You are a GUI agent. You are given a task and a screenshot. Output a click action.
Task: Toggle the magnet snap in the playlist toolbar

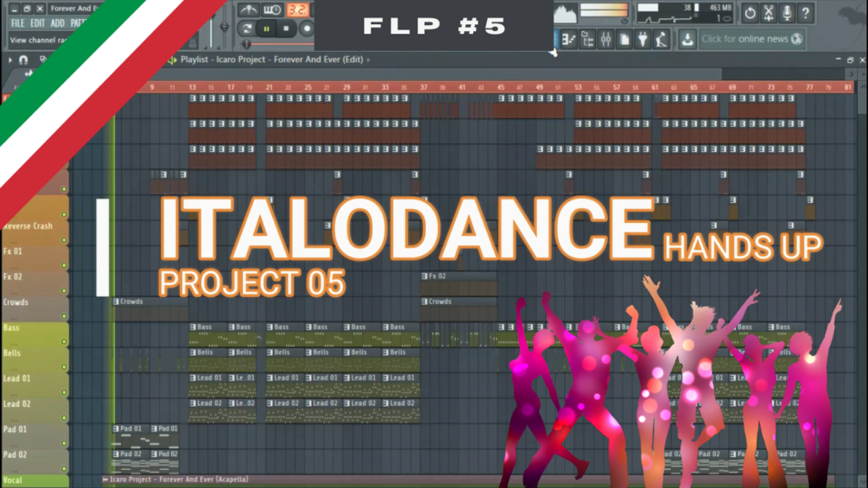[x=23, y=60]
